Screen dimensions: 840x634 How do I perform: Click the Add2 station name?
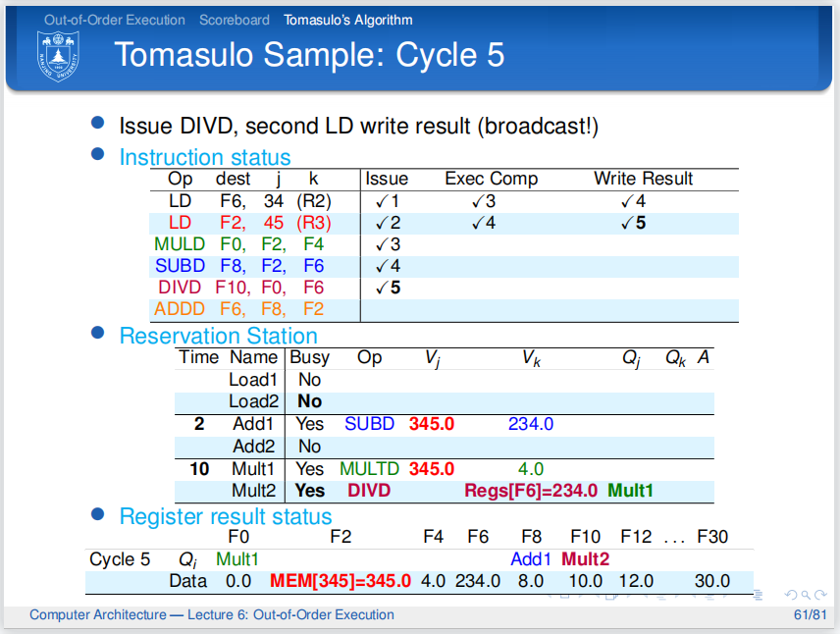[253, 447]
